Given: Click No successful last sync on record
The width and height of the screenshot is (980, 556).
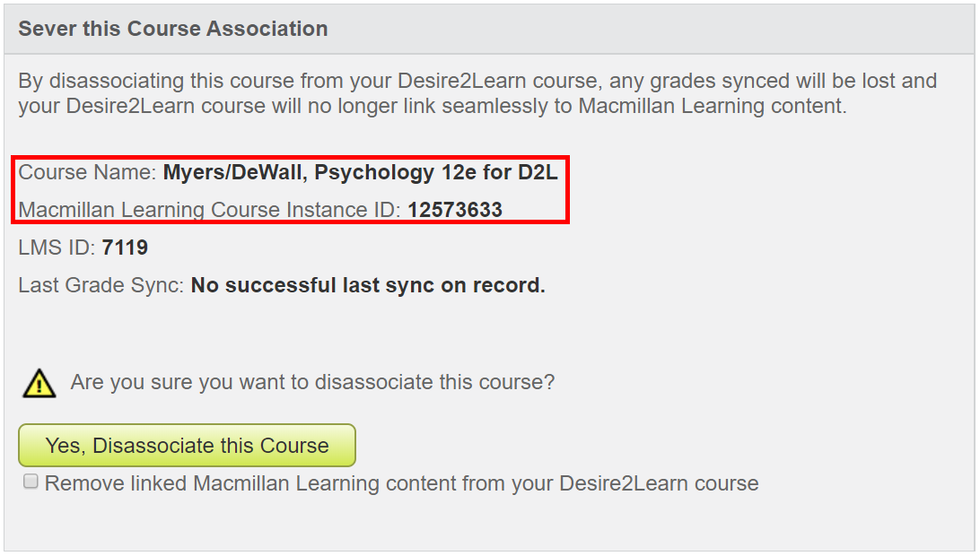Looking at the screenshot, I should click(x=377, y=284).
